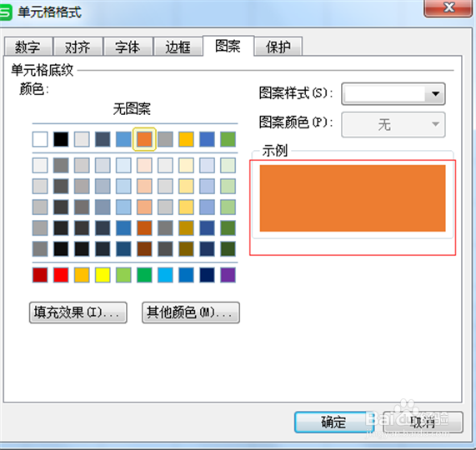The height and width of the screenshot is (450, 476).
Task: Pick the cyan swatch in bottom row
Action: (165, 275)
